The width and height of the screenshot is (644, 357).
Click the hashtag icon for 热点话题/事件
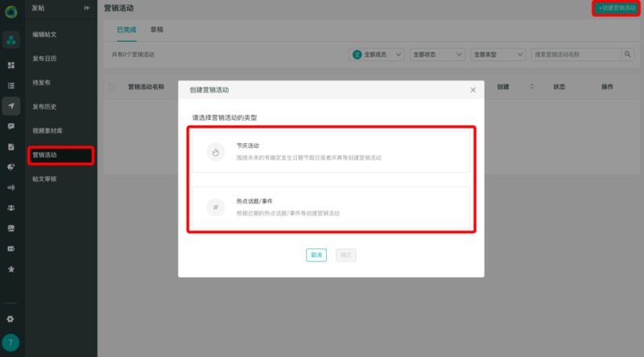coord(215,207)
